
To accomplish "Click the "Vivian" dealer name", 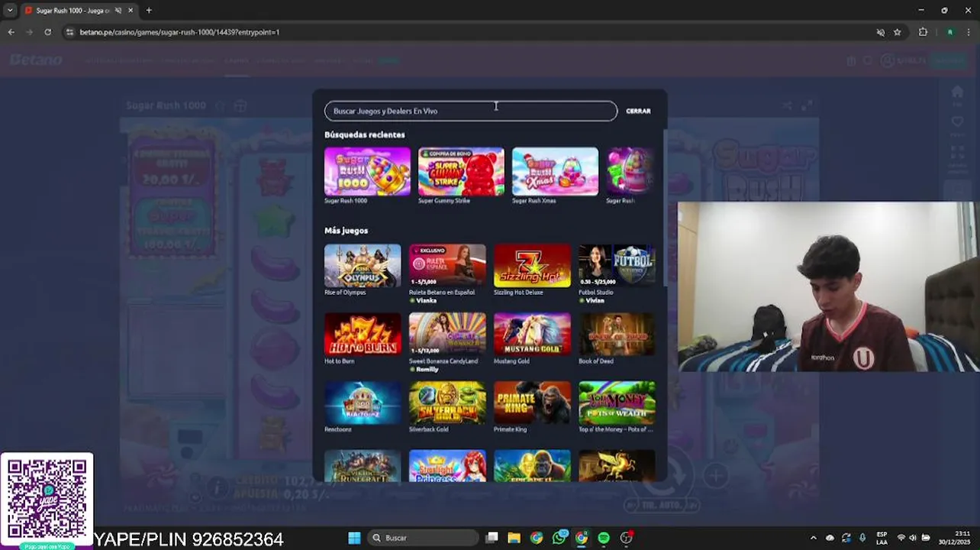I will [595, 301].
